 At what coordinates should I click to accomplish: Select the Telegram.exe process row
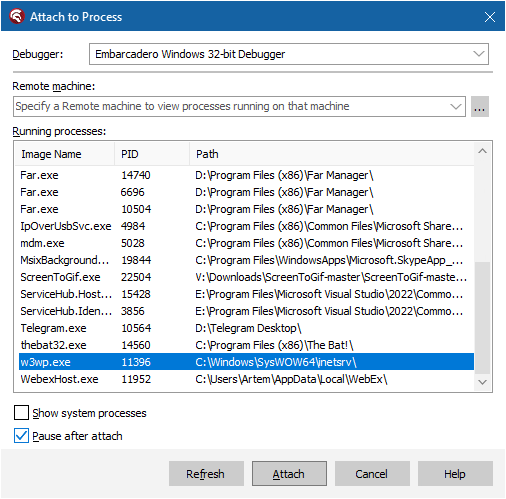pyautogui.click(x=246, y=328)
